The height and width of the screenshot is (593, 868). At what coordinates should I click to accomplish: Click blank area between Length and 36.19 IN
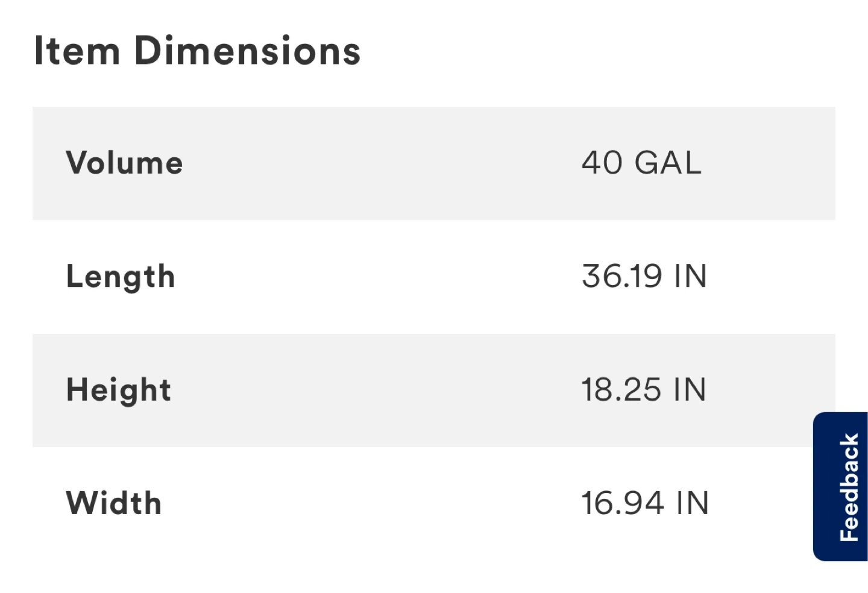(x=380, y=277)
